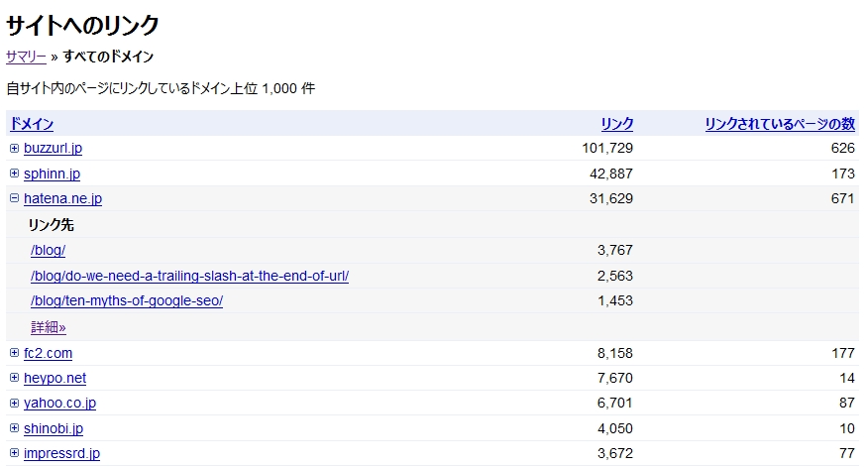Select the impressrd.jp page count 77
Screen dimensions: 868x467
point(847,453)
